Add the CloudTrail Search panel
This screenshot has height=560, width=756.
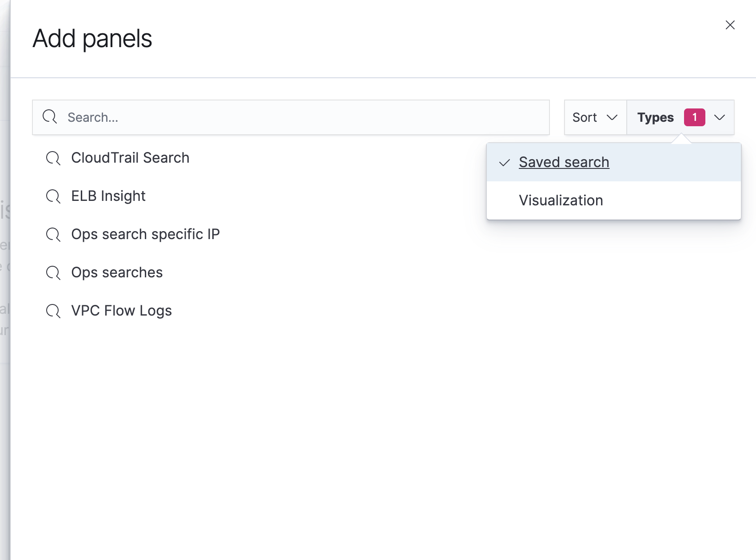(130, 158)
